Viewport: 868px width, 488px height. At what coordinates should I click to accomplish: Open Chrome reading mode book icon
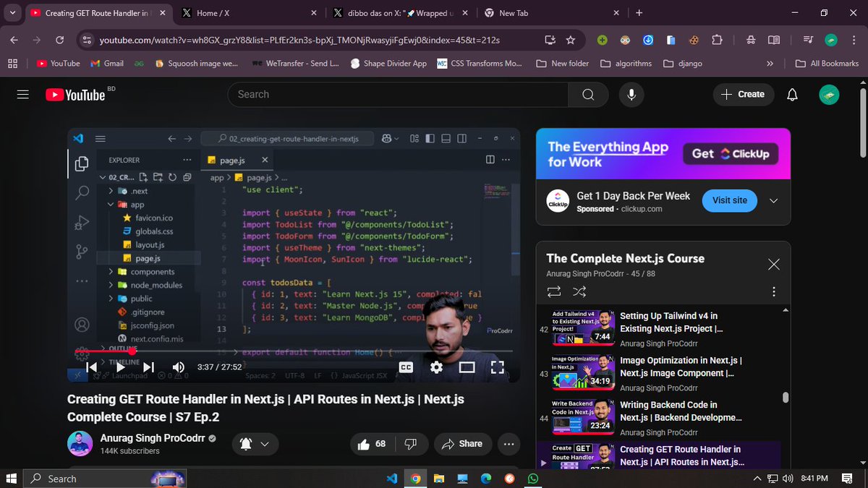(774, 40)
